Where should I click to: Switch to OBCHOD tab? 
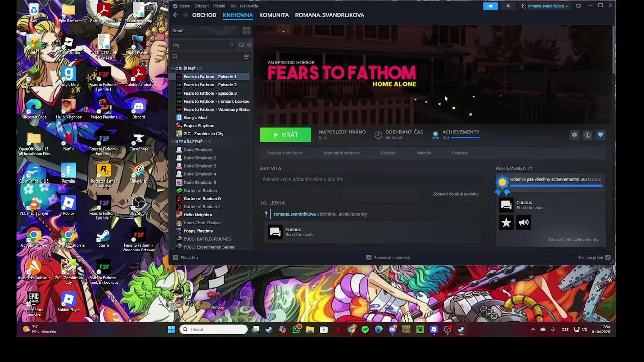[x=204, y=15]
